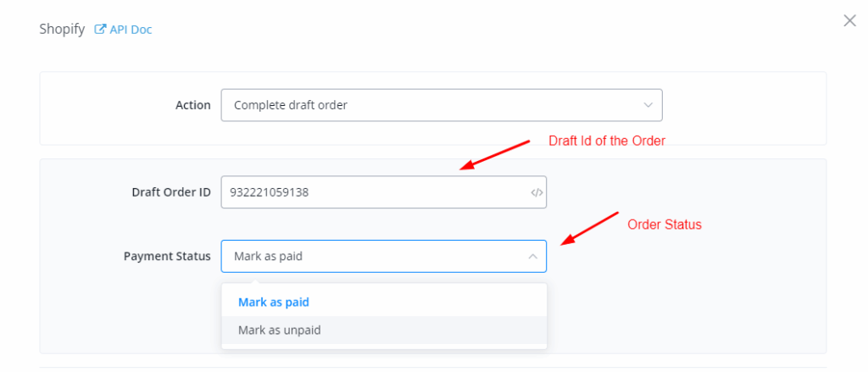Click the Action field label
The height and width of the screenshot is (372, 868).
click(192, 105)
